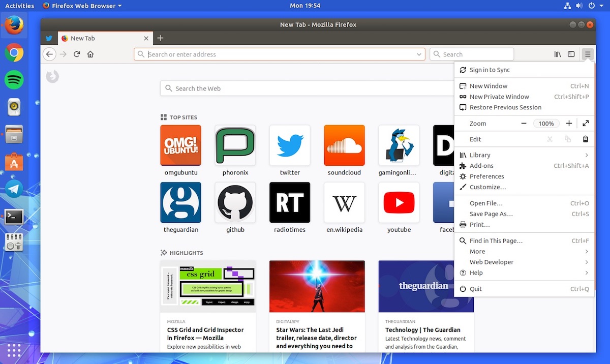Click the Home icon in toolbar

pos(90,54)
